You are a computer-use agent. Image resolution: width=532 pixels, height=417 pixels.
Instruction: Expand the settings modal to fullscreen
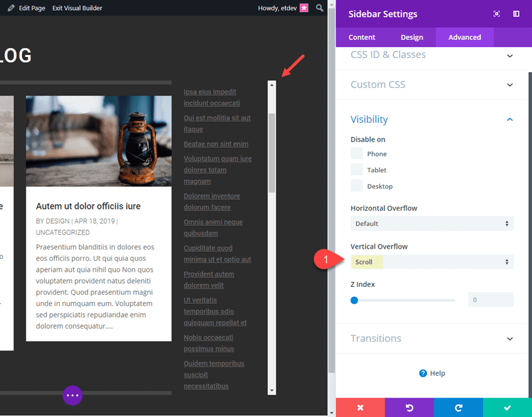tap(496, 13)
